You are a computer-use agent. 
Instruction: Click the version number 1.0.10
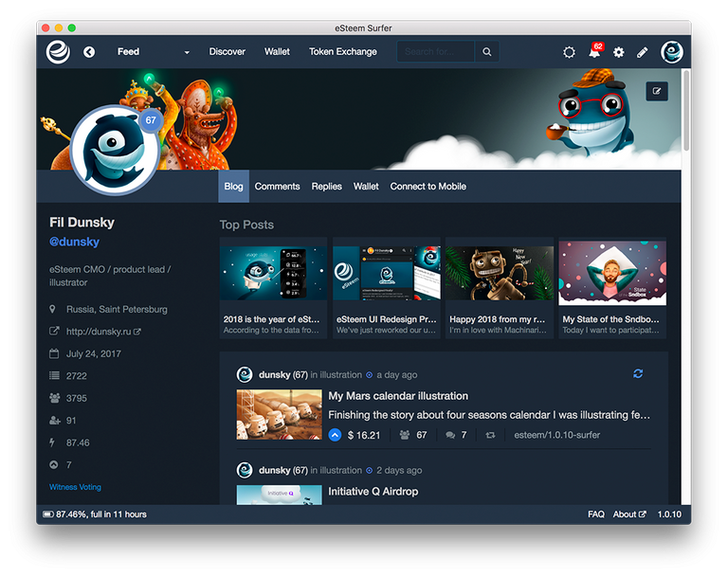(x=669, y=514)
